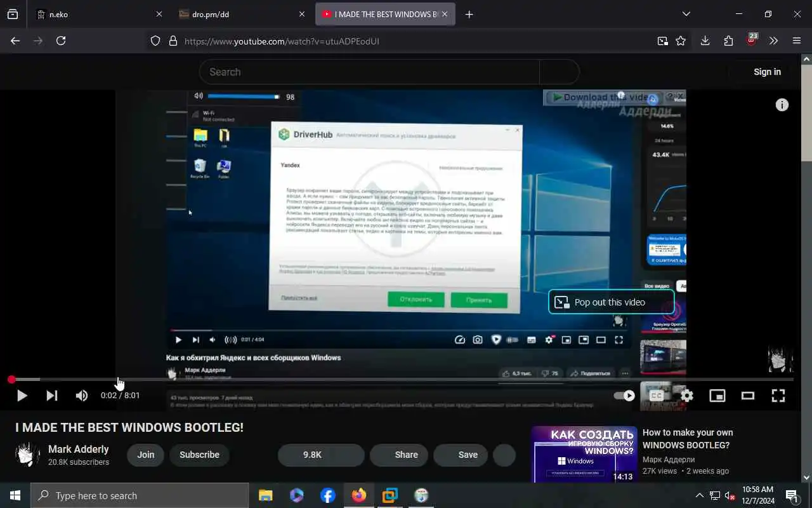The image size is (812, 508).
Task: Open the Extensions puzzle-piece menu
Action: tap(728, 41)
